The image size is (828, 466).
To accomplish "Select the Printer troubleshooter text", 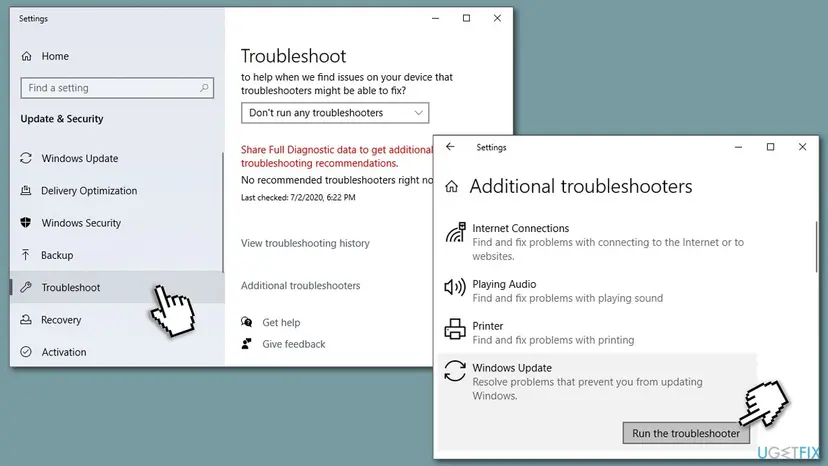I will pos(487,326).
